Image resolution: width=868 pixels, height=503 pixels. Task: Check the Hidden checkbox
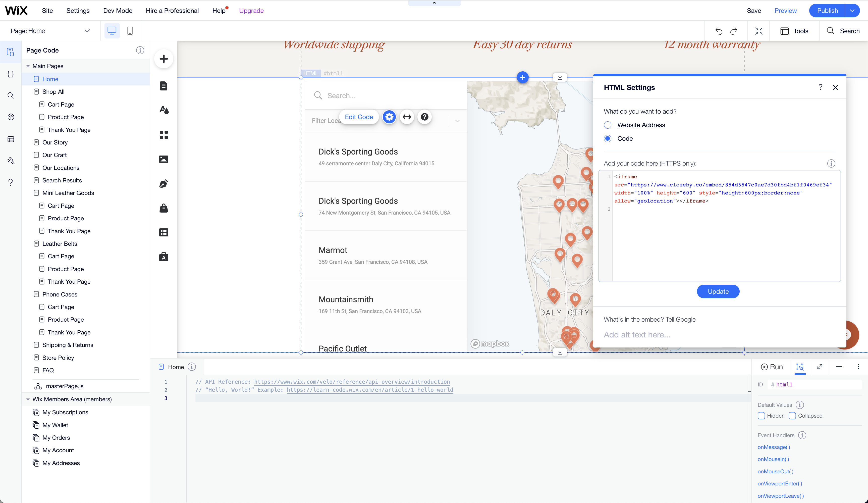(761, 416)
